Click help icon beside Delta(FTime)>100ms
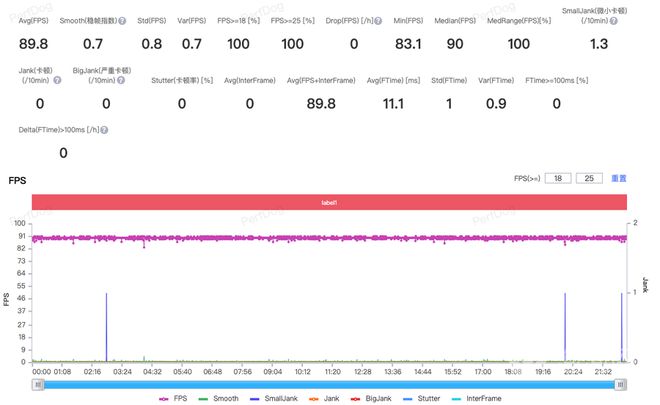The height and width of the screenshot is (405, 660). point(104,130)
